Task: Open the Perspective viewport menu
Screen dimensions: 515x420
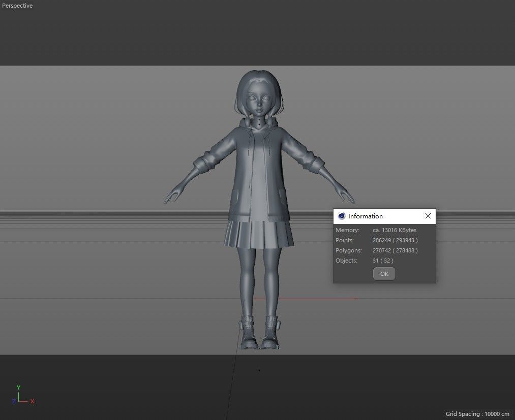Action: coord(17,6)
